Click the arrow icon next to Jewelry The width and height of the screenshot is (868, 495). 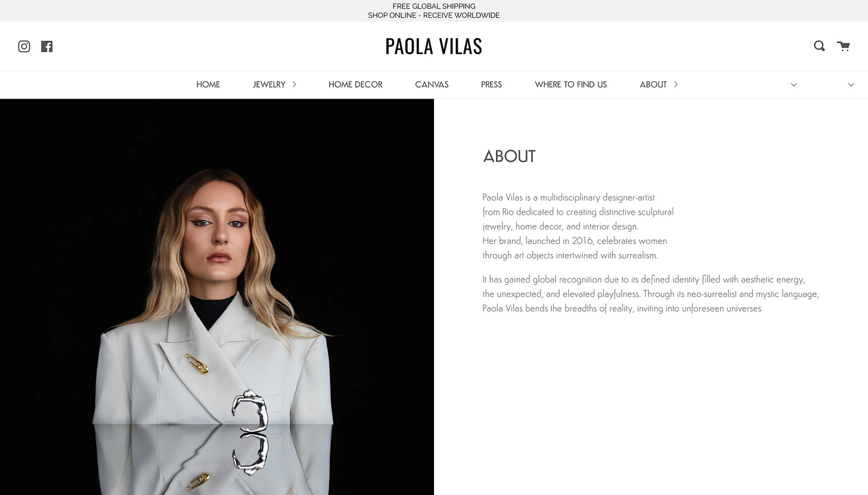click(x=294, y=85)
